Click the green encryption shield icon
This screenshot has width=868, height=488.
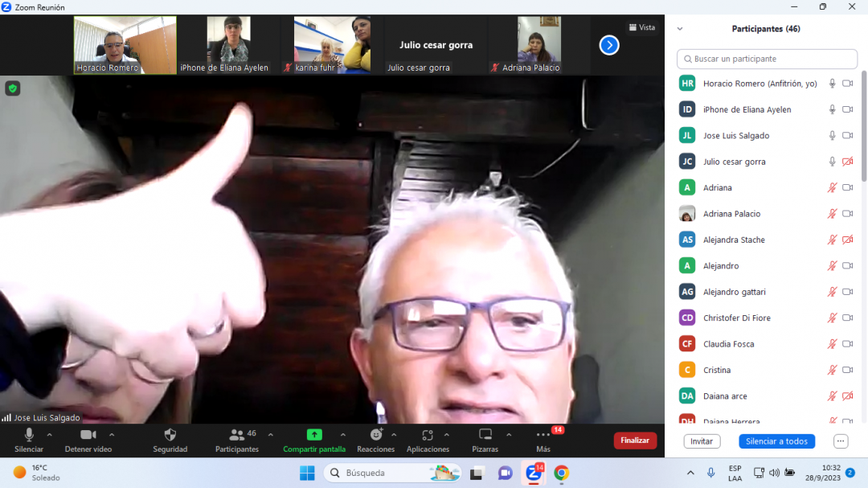click(x=13, y=88)
